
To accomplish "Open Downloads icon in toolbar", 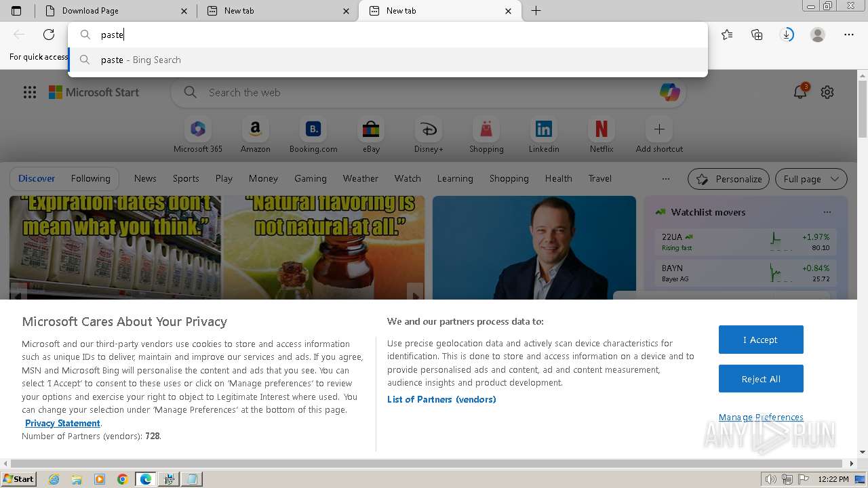I will click(787, 35).
